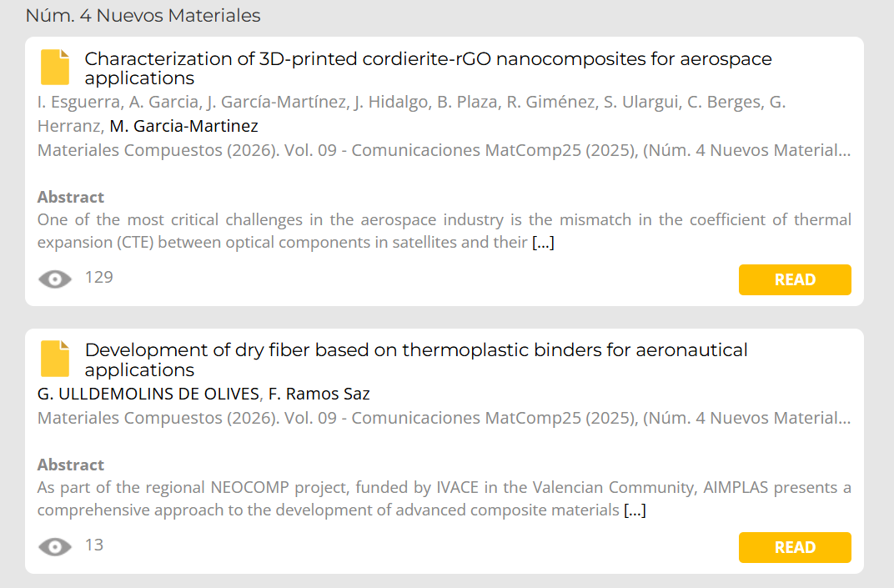
Task: Select author M. Garcia-Martinez
Action: point(183,126)
